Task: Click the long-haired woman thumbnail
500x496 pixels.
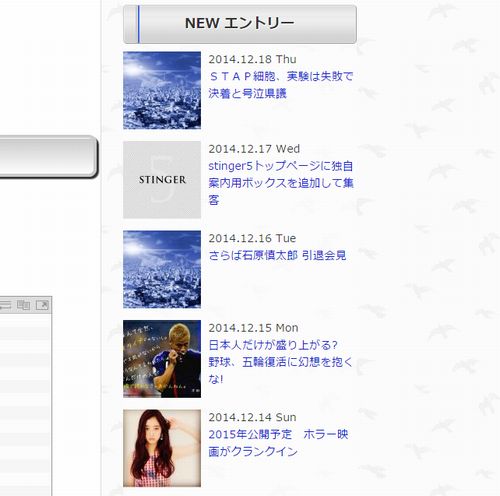Action: pos(162,448)
